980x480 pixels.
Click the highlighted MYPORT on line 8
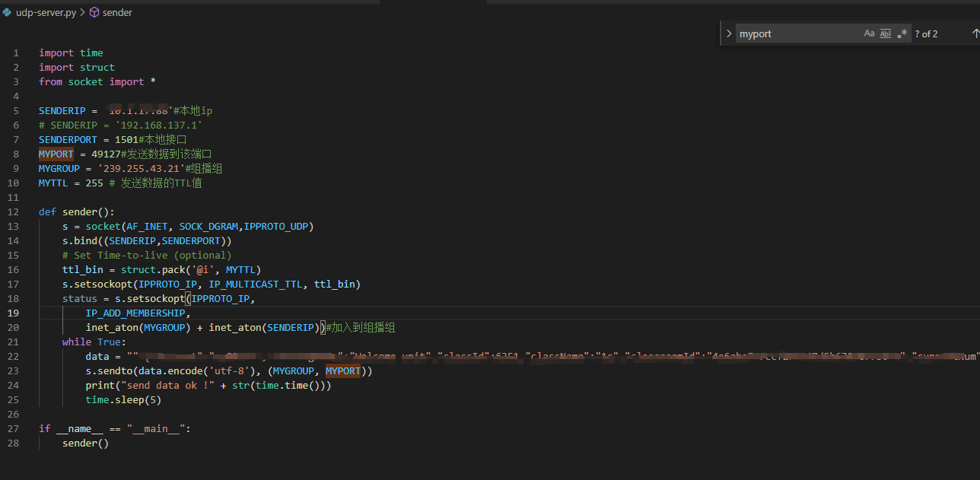click(x=56, y=154)
